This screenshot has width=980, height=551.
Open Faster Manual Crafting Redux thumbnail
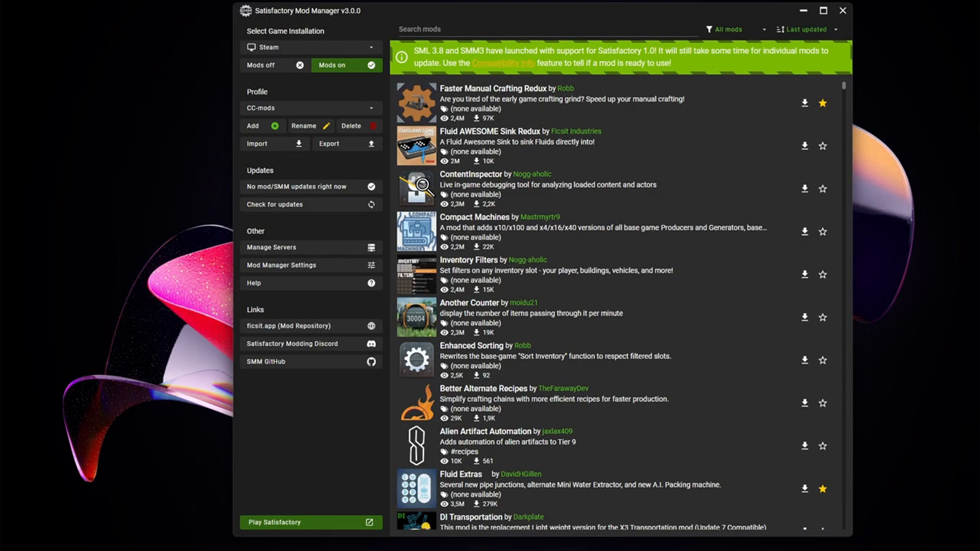(x=417, y=103)
